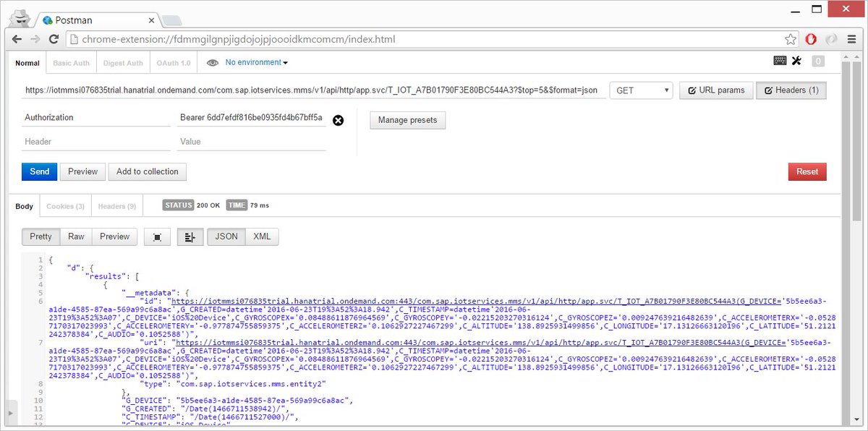Switch to the Digest Auth tab
The height and width of the screenshot is (431, 868).
pyautogui.click(x=123, y=63)
